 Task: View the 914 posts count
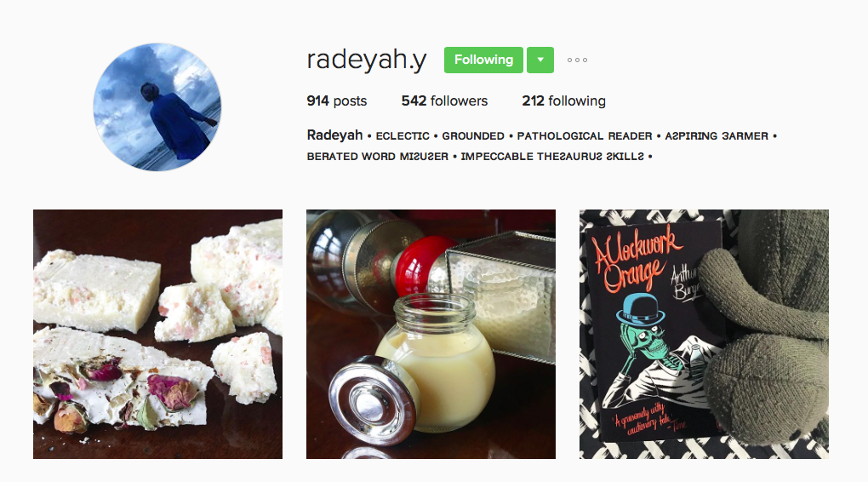click(x=337, y=100)
